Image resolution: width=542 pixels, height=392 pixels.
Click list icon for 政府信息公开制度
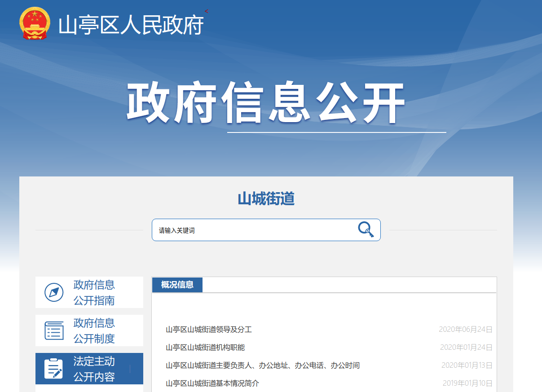pyautogui.click(x=54, y=330)
